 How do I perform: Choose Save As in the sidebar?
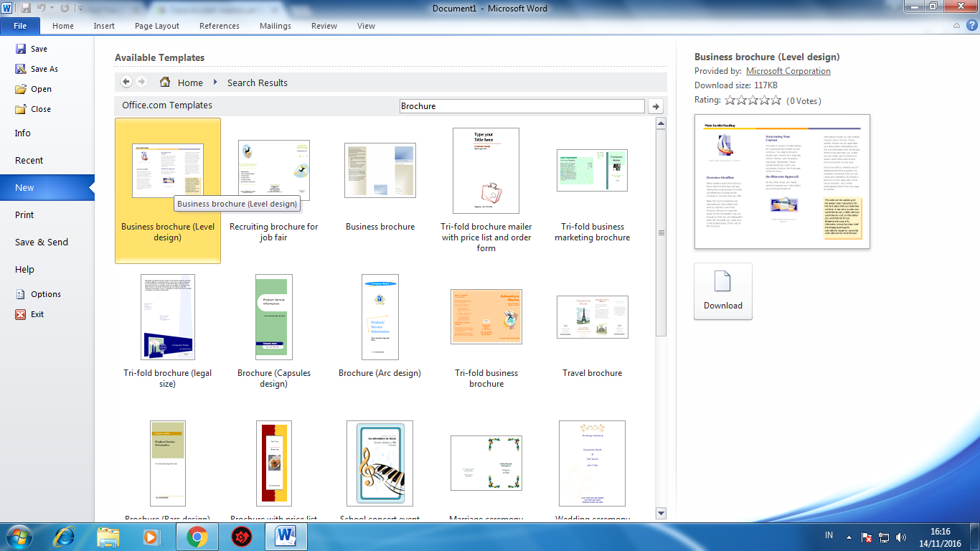coord(37,69)
